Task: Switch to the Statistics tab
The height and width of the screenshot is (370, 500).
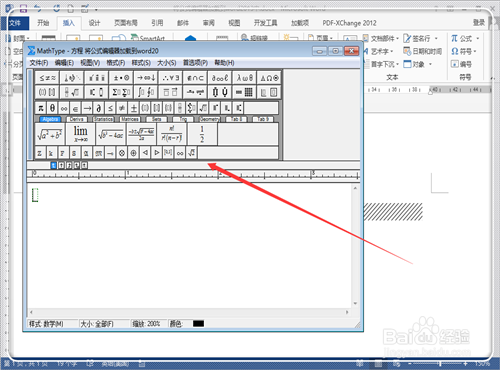Action: (103, 119)
